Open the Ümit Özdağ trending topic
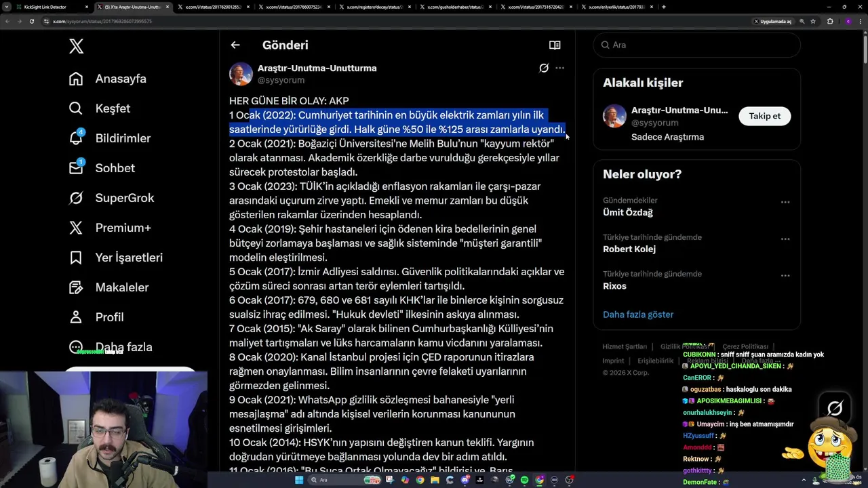The width and height of the screenshot is (868, 488). pyautogui.click(x=628, y=212)
